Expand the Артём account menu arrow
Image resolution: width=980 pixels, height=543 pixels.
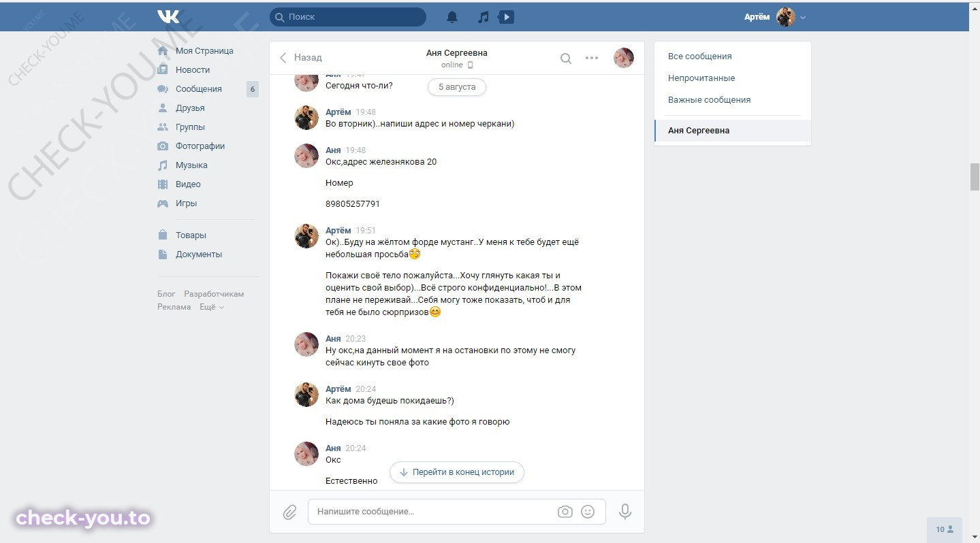[803, 18]
